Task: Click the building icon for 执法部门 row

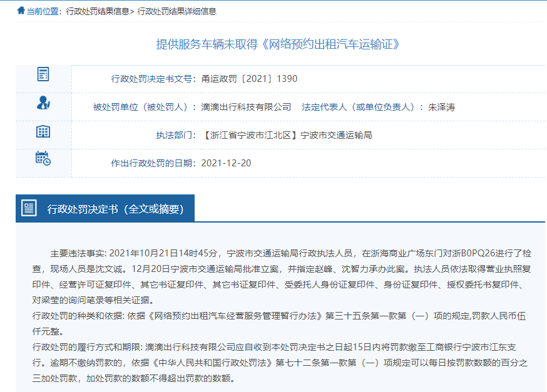Action: coord(43,131)
